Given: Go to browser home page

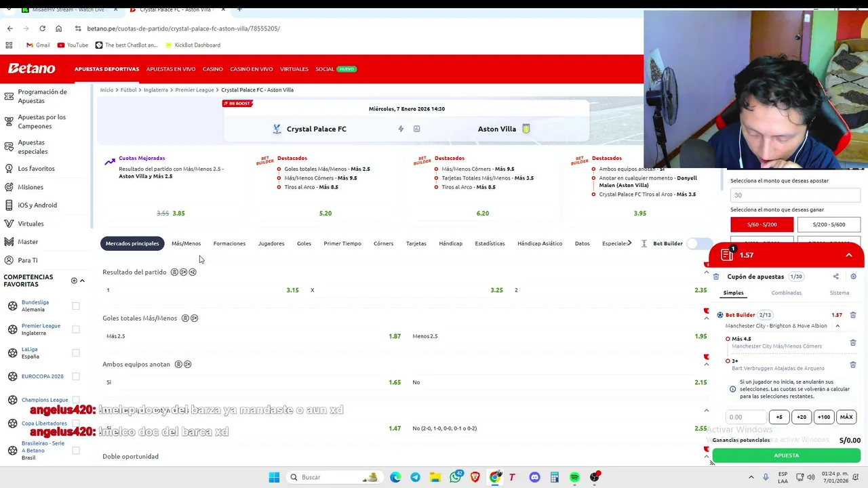Looking at the screenshot, I should coord(58,28).
